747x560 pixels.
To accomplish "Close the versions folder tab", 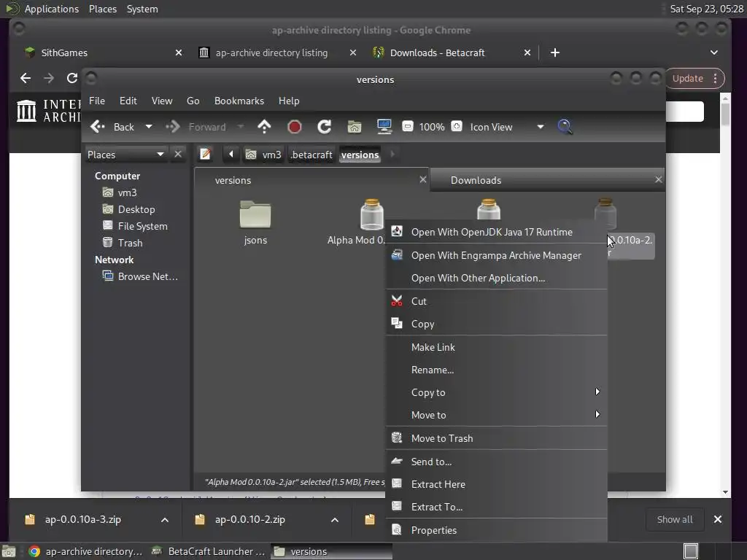I will pyautogui.click(x=422, y=179).
